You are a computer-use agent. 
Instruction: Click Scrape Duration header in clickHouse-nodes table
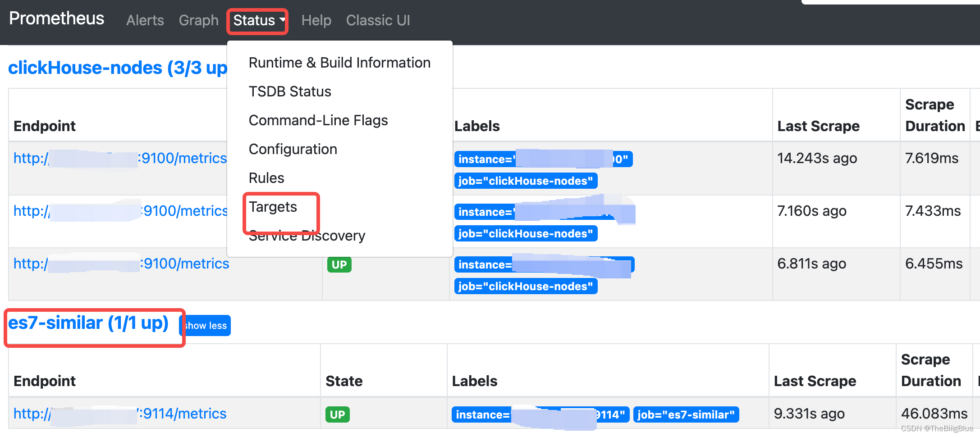coord(935,115)
